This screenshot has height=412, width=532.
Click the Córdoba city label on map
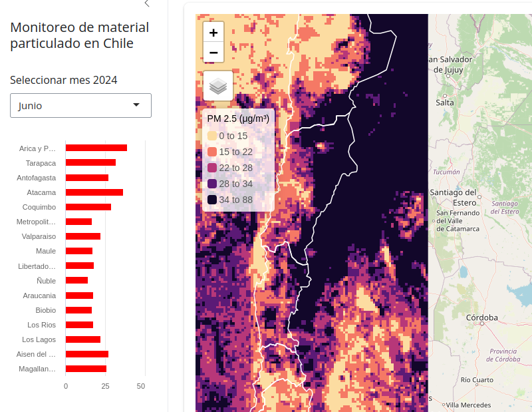(x=482, y=317)
